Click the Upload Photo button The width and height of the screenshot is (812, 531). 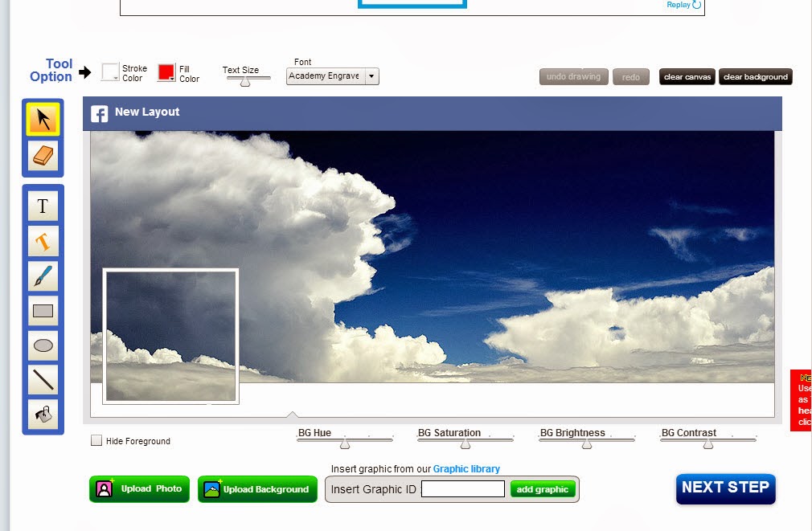click(139, 489)
